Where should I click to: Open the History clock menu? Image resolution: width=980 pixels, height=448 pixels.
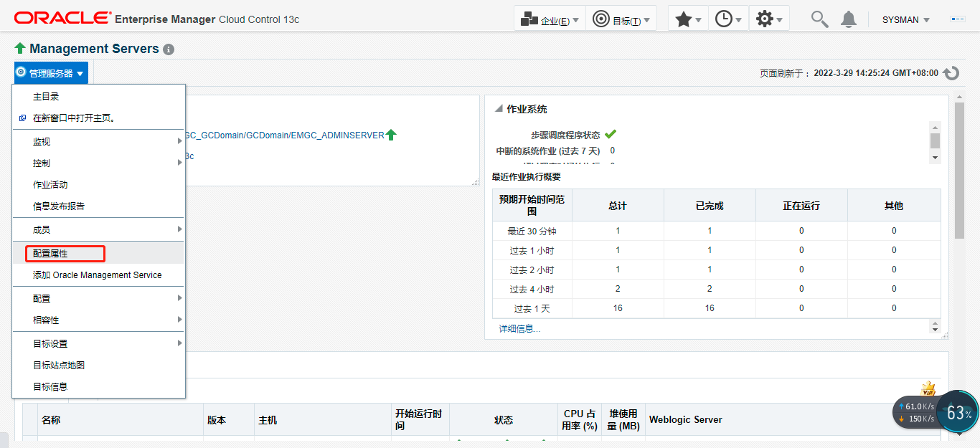click(728, 19)
